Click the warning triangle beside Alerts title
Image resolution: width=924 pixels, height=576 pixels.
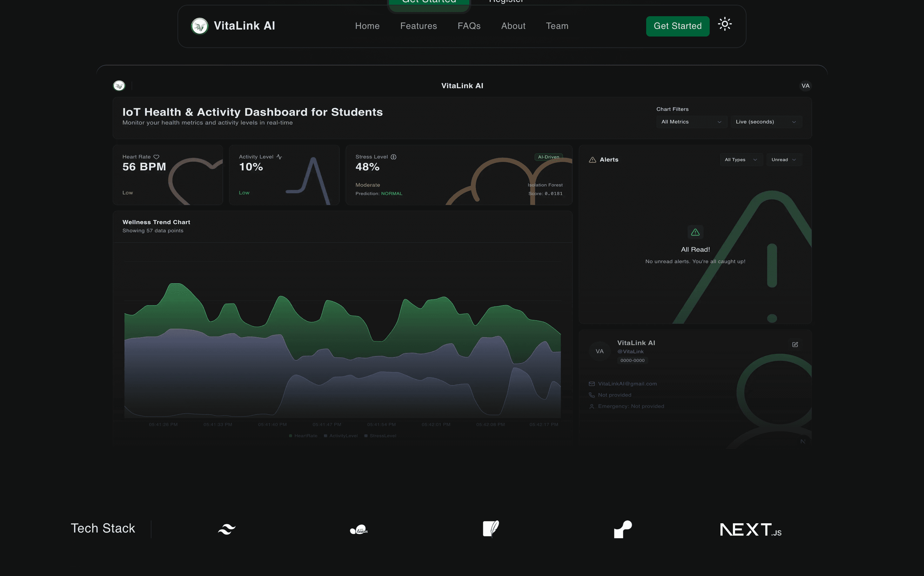pyautogui.click(x=592, y=160)
